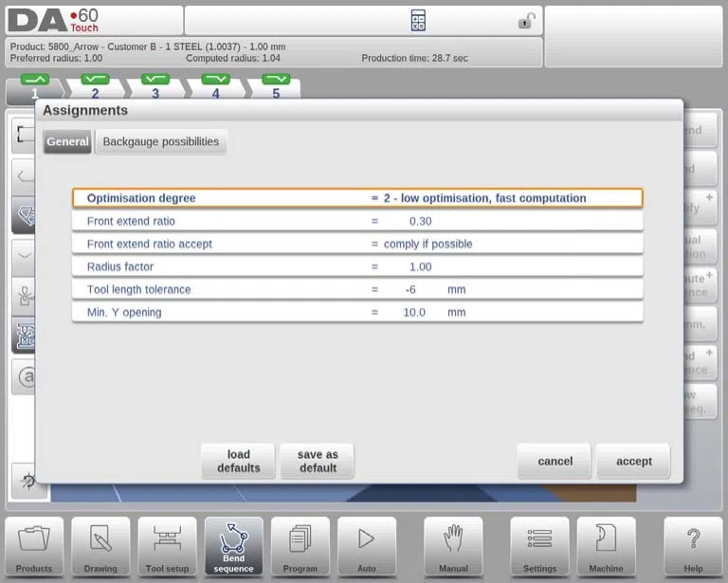Click the Assignments dialog title
The width and height of the screenshot is (728, 583).
[85, 110]
